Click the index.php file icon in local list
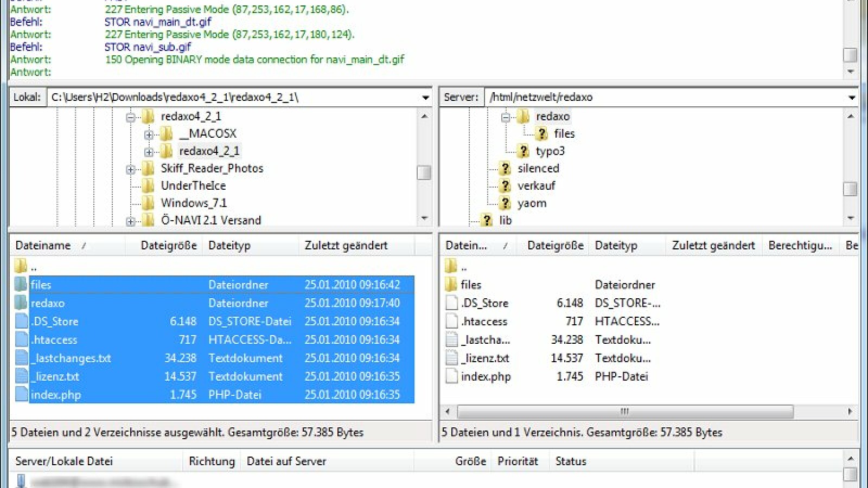This screenshot has height=488, width=868. (x=22, y=395)
